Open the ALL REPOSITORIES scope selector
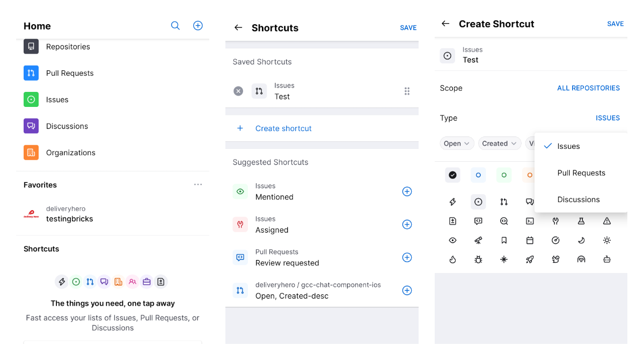The width and height of the screenshot is (644, 360). click(588, 88)
